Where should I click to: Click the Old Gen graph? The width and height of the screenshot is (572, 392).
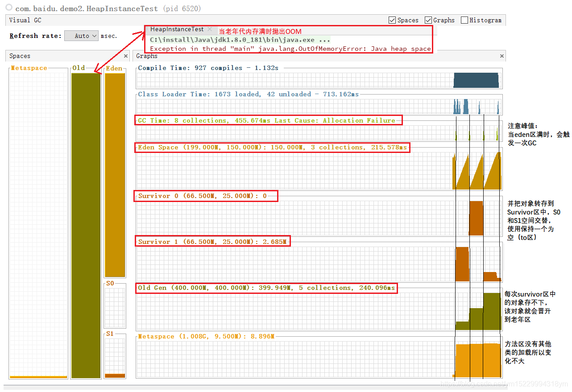coord(319,311)
